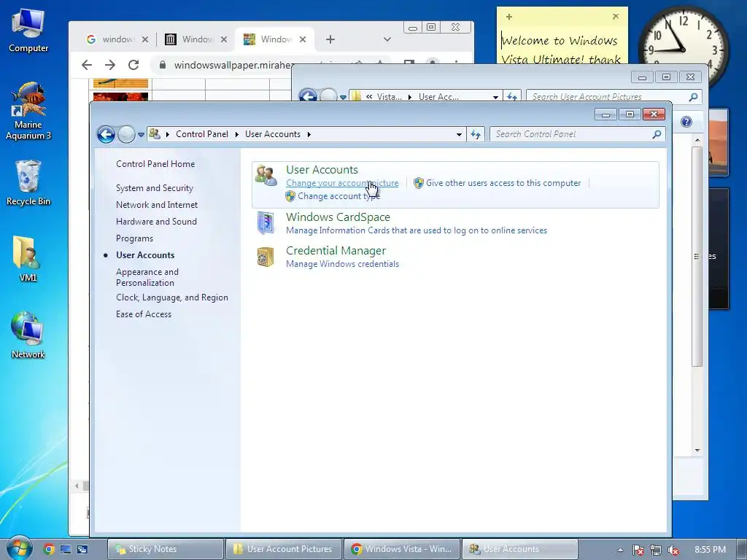Open Chrome tab search dropdown chevron
This screenshot has height=560, width=747.
click(x=387, y=39)
